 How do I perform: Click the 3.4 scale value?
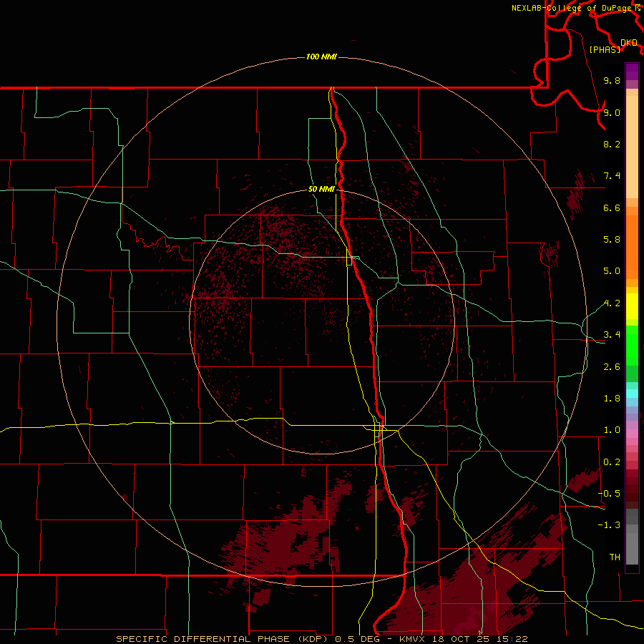coord(612,335)
